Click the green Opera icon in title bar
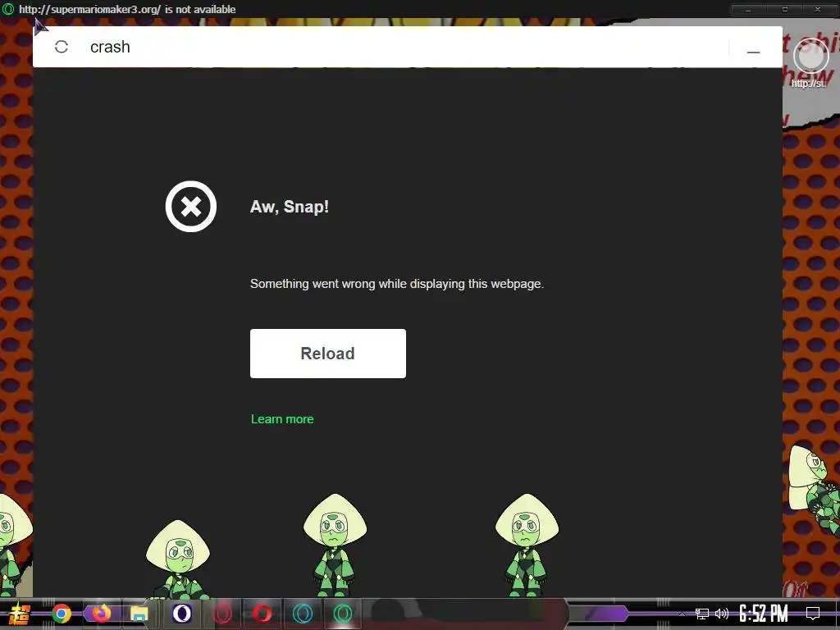Viewport: 840px width, 630px height. tap(8, 9)
